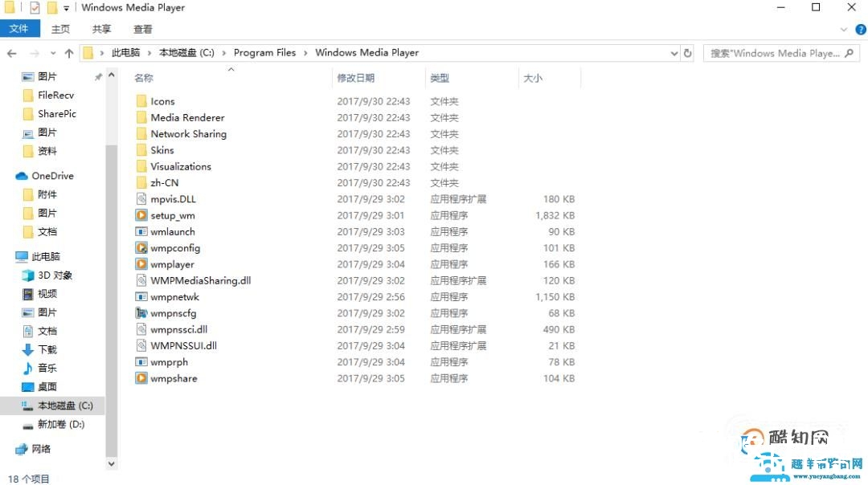This screenshot has width=868, height=485.
Task: Select the zh-CN folder icon
Action: (x=141, y=182)
